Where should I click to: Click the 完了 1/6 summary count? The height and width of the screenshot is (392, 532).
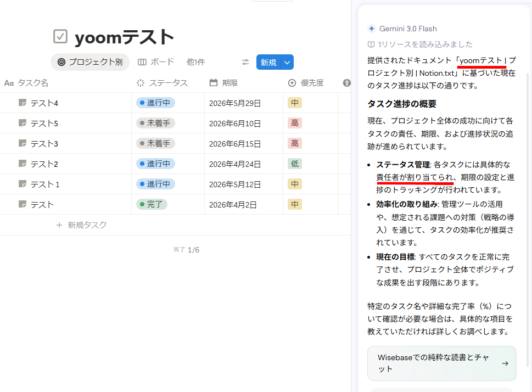click(186, 250)
